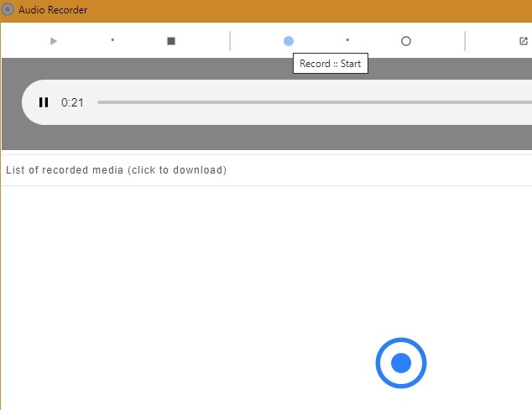This screenshot has width=532, height=410.
Task: Click the 0:21 elapsed time display
Action: 72,102
